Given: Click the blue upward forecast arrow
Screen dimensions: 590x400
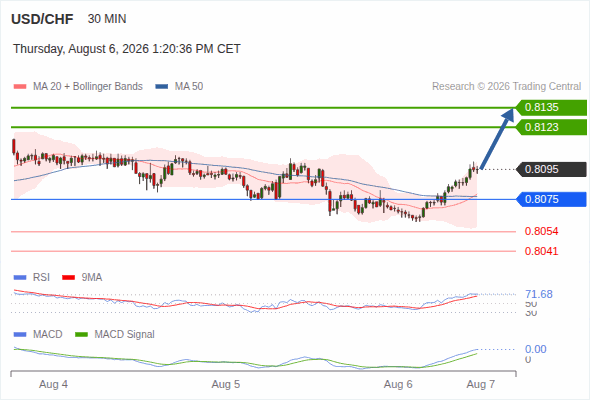Looking at the screenshot, I should (497, 138).
